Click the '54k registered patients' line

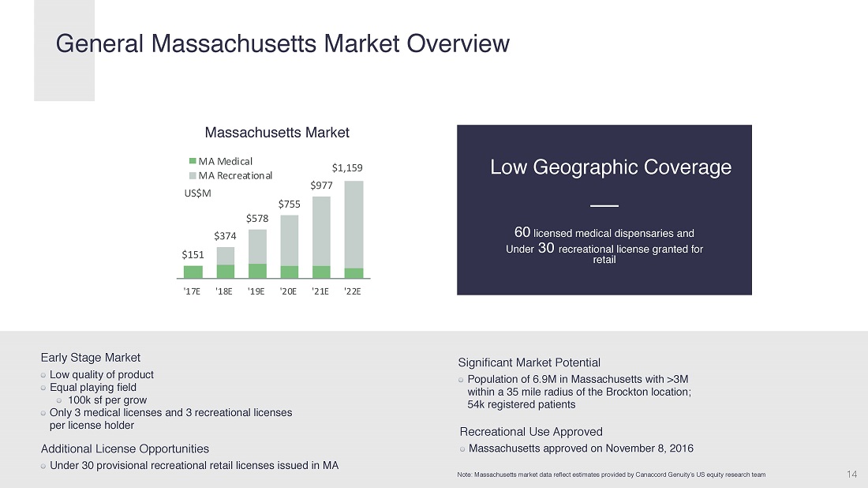click(x=522, y=405)
